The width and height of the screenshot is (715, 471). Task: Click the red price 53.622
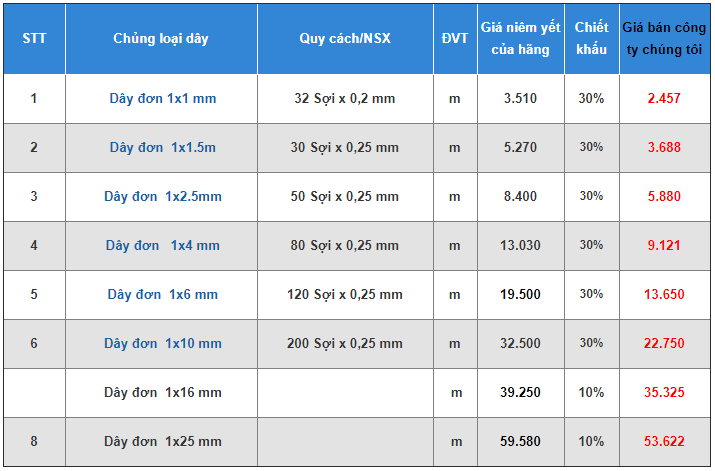click(x=664, y=442)
